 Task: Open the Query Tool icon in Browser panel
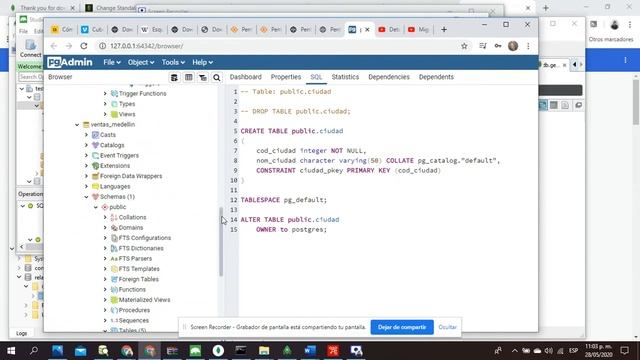174,77
